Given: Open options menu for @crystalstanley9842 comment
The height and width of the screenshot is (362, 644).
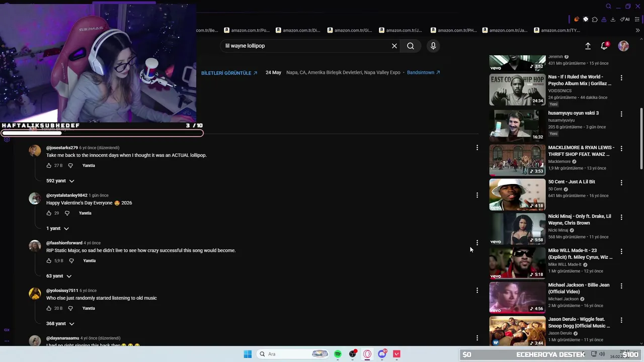Looking at the screenshot, I should (x=477, y=195).
